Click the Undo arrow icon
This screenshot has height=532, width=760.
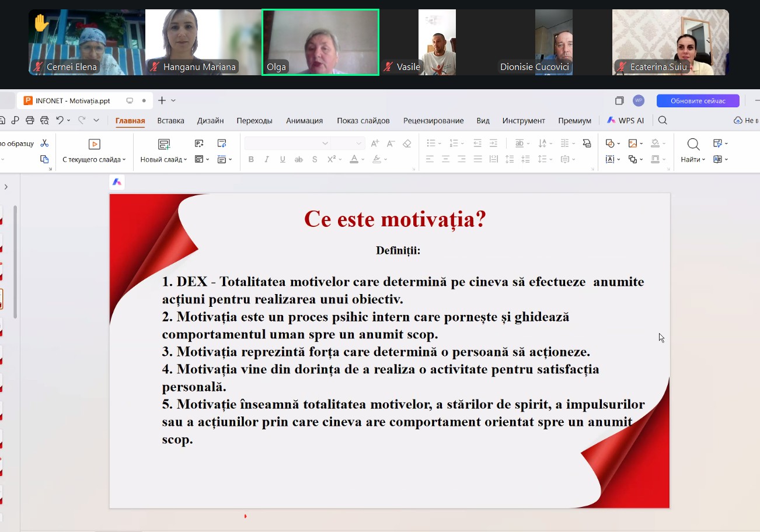pyautogui.click(x=60, y=120)
